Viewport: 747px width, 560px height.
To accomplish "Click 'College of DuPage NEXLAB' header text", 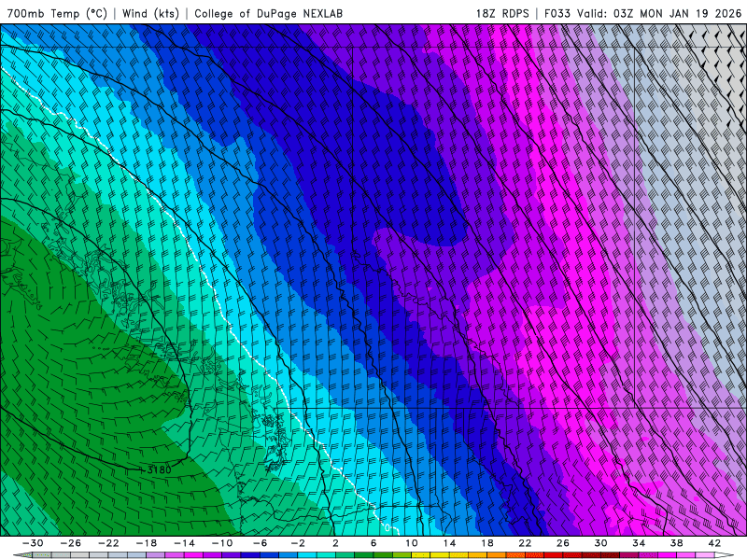I will pos(268,13).
